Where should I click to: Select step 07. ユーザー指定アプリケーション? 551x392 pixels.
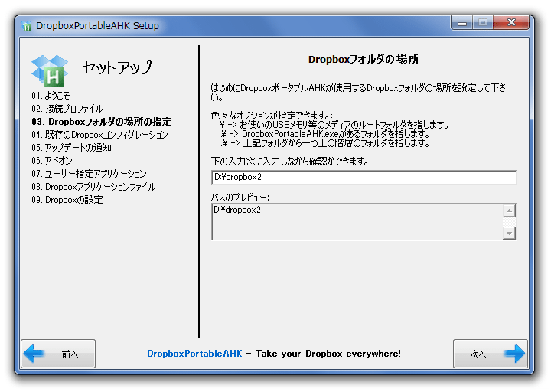(89, 174)
